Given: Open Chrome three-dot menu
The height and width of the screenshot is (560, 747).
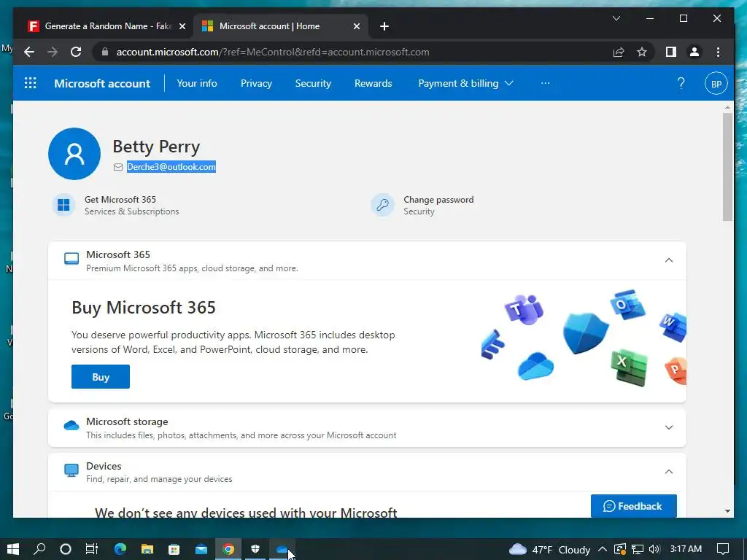Looking at the screenshot, I should click(x=718, y=52).
